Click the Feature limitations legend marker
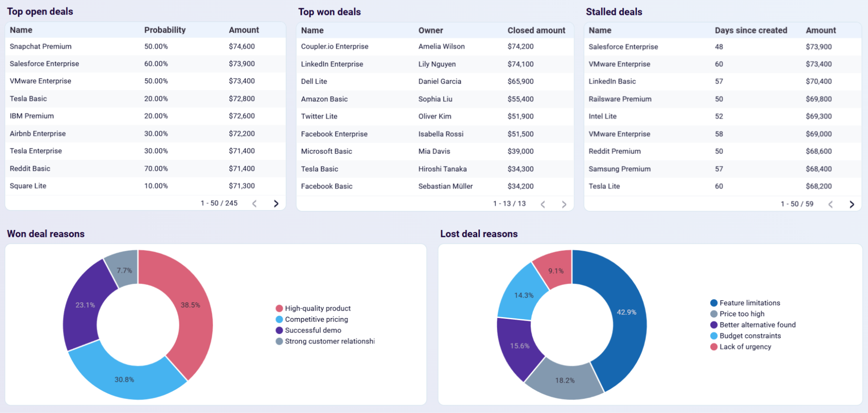Viewport: 868px width, 413px height. tap(713, 302)
